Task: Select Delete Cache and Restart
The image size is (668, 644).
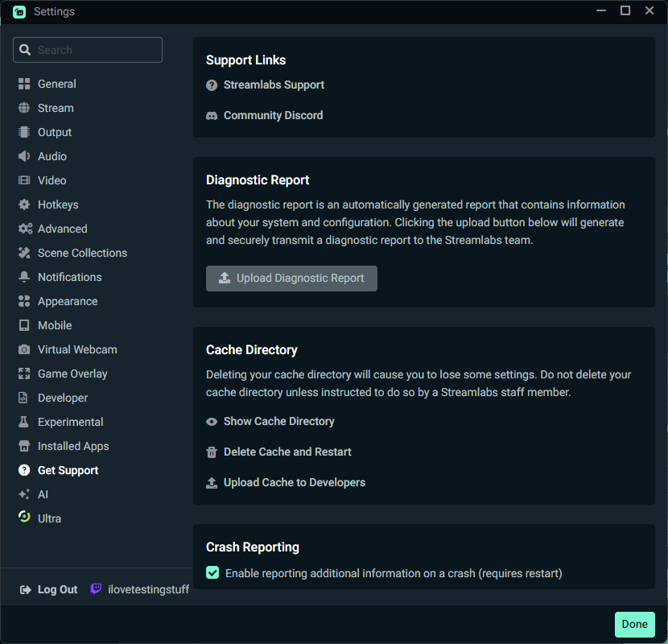Action: (287, 452)
